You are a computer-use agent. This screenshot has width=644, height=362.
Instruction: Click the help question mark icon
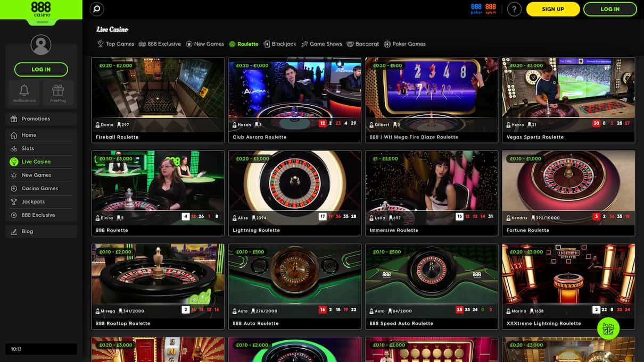point(514,9)
